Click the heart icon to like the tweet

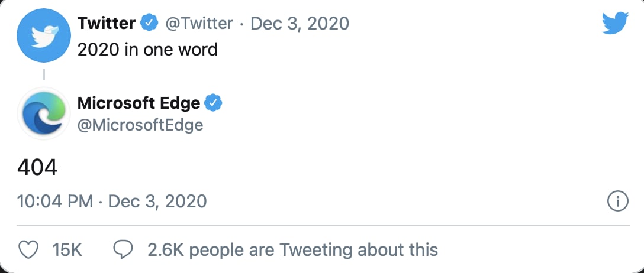point(28,249)
